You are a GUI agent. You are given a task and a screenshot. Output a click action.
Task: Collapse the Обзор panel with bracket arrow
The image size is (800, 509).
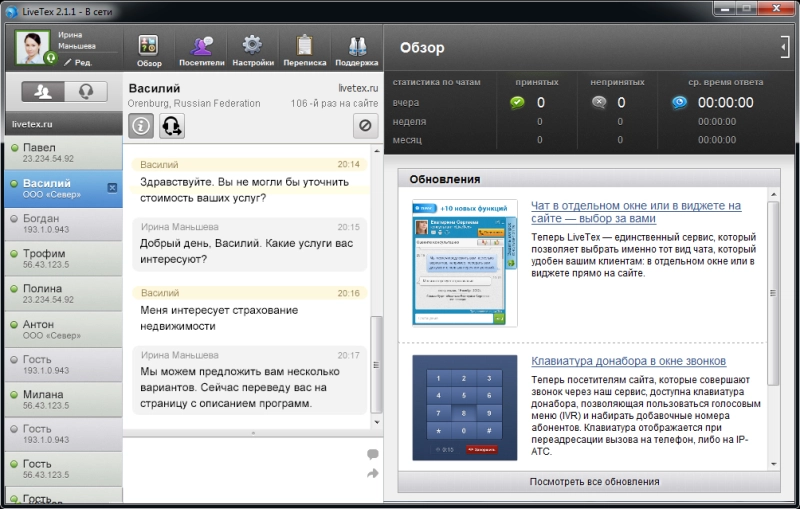click(x=784, y=47)
